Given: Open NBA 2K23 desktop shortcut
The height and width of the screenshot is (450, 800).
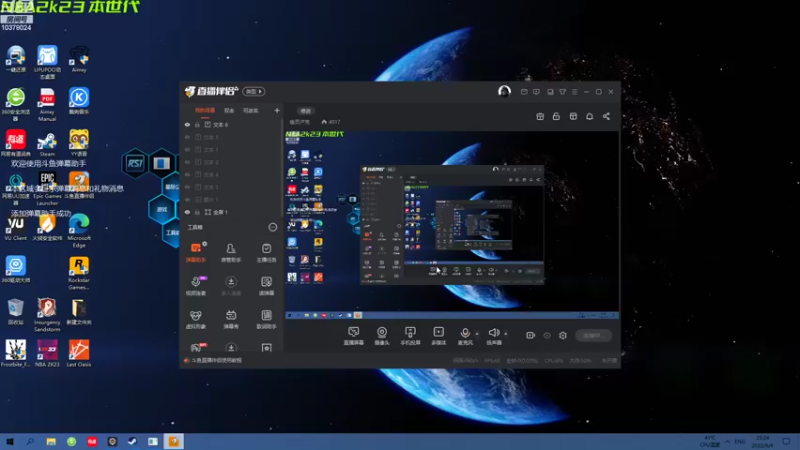Looking at the screenshot, I should pyautogui.click(x=47, y=353).
